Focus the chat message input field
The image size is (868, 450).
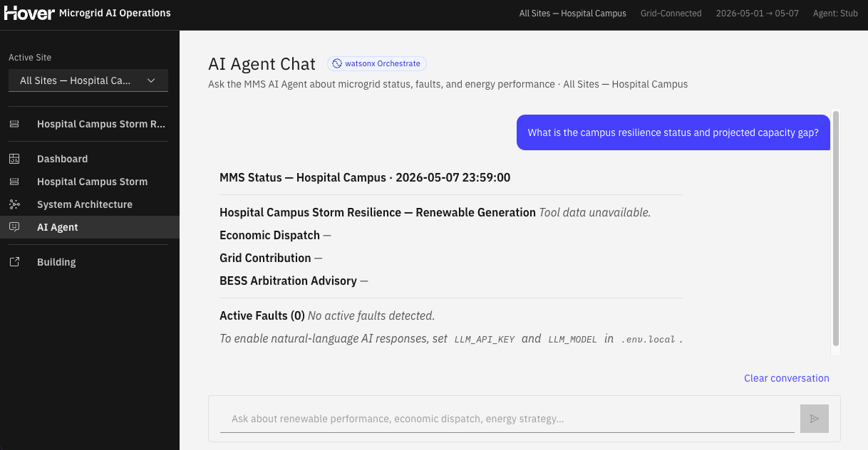(x=507, y=419)
